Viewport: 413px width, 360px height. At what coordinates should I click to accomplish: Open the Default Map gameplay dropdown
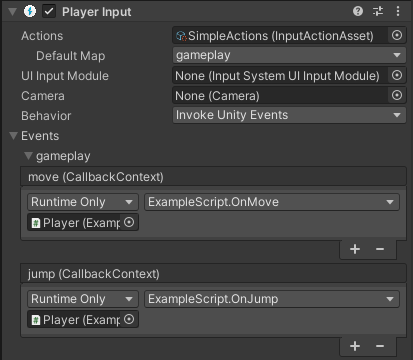pos(289,55)
